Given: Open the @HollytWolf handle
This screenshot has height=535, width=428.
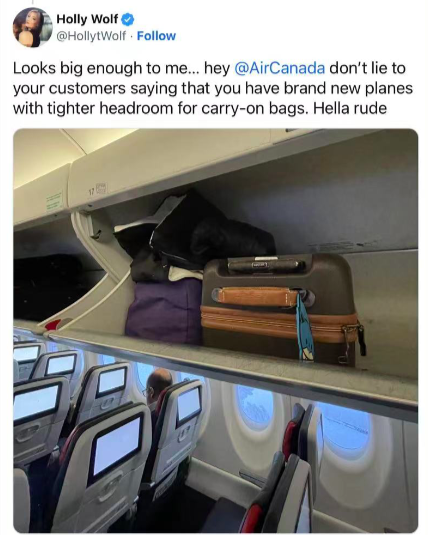Looking at the screenshot, I should (x=91, y=35).
